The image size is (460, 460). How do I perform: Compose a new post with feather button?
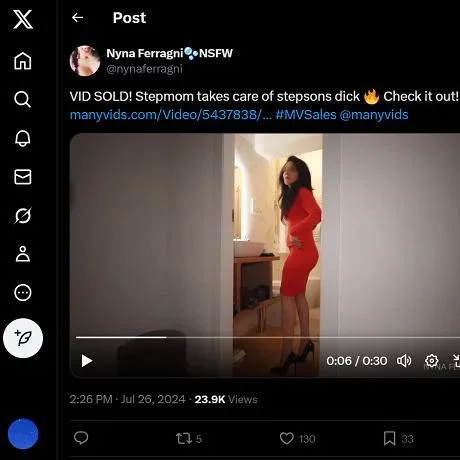point(23,338)
